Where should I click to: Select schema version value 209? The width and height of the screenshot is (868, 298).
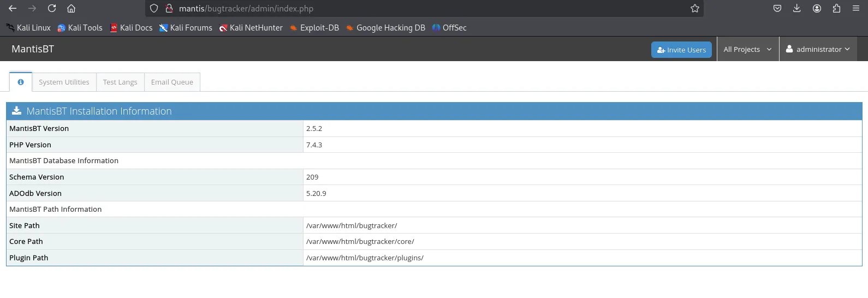[x=312, y=177]
